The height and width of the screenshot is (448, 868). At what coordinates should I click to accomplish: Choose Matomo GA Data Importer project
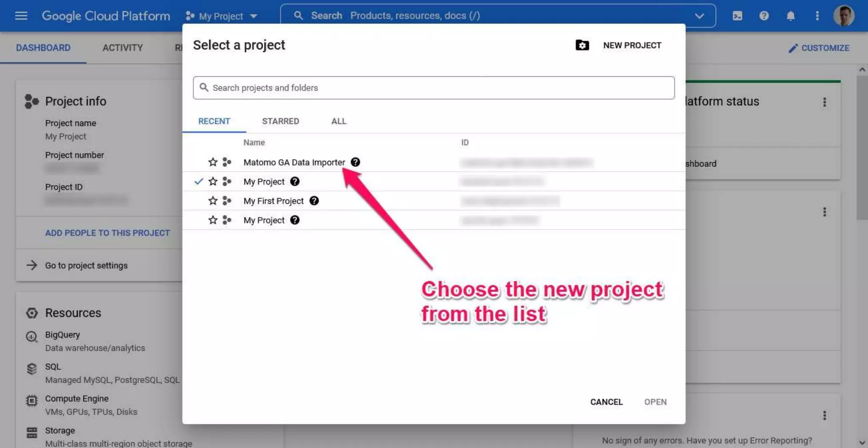click(x=294, y=162)
